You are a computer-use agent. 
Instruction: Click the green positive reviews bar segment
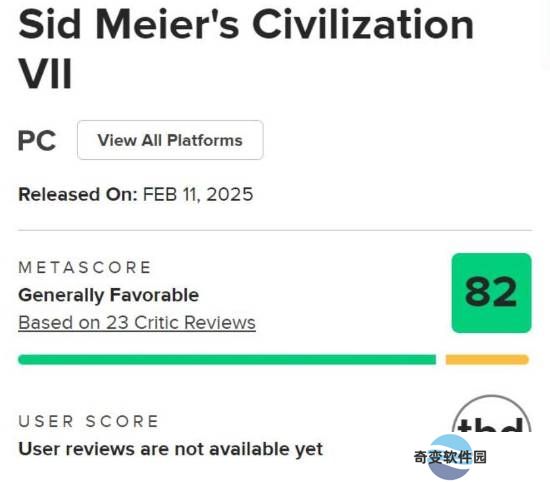pos(227,360)
